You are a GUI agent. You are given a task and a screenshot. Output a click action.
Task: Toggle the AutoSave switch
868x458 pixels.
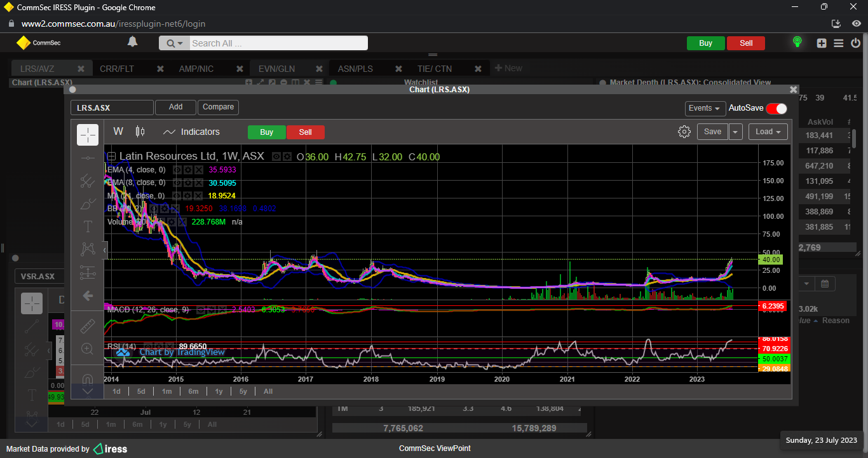pos(776,108)
